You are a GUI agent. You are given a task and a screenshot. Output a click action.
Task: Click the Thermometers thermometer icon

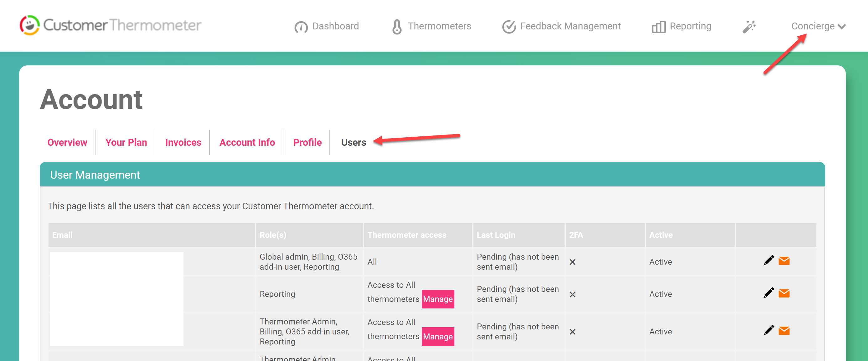[x=397, y=27]
